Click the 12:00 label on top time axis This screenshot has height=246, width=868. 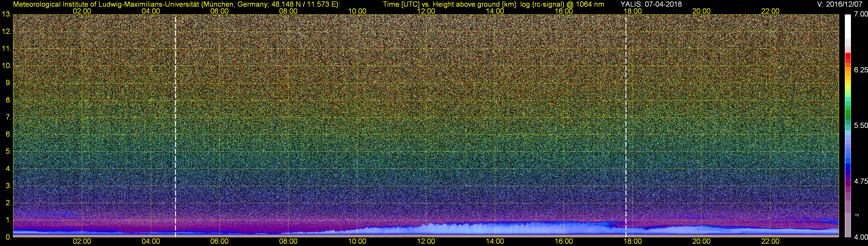[x=426, y=11]
